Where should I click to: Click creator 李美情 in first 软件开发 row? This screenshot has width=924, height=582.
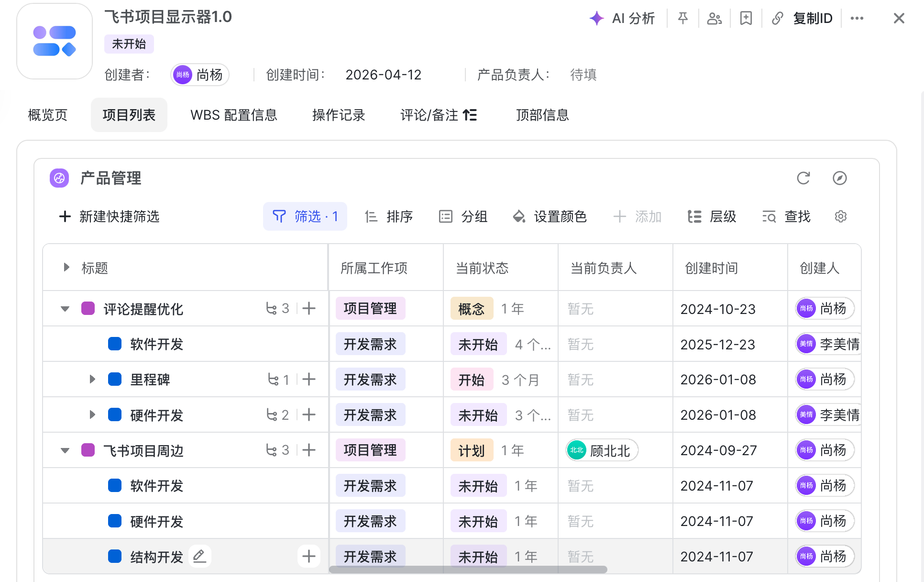(x=828, y=344)
